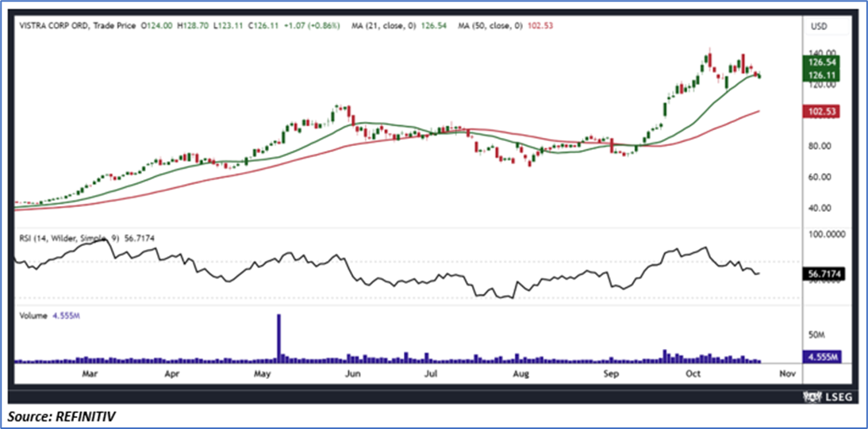Click the May label on time axis

point(262,374)
